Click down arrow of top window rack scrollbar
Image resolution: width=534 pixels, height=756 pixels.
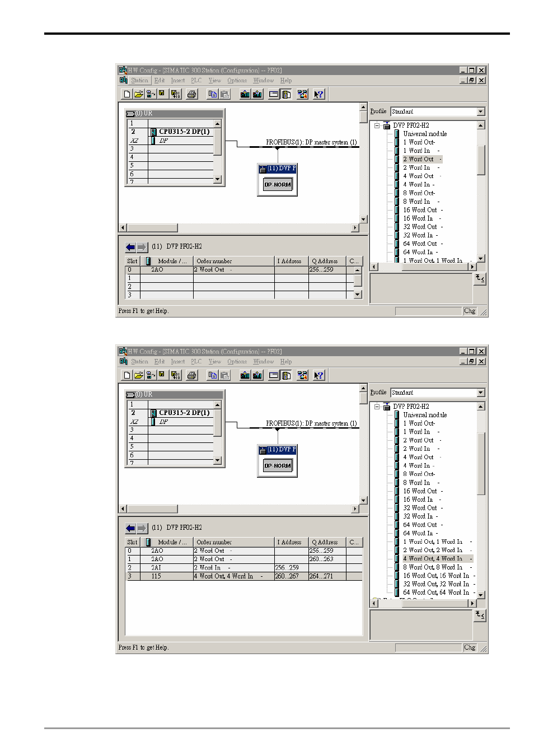(218, 179)
